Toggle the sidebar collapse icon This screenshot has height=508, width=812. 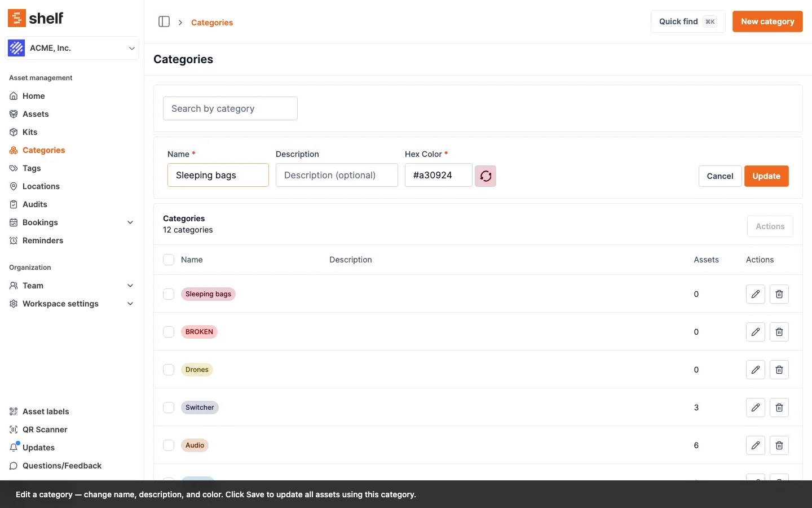pyautogui.click(x=164, y=22)
